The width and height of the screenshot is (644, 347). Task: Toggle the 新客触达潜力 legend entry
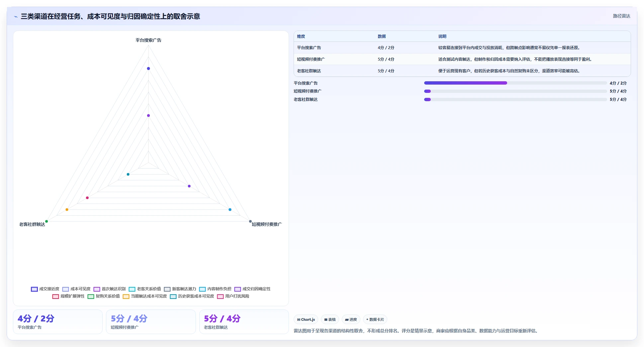pyautogui.click(x=180, y=289)
